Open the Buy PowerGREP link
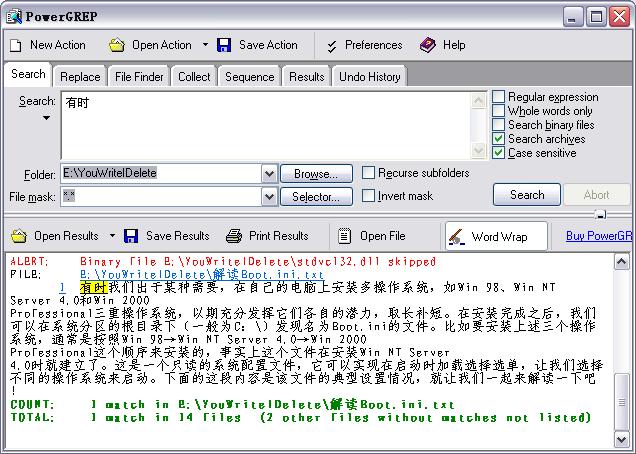This screenshot has width=636, height=454. (599, 236)
